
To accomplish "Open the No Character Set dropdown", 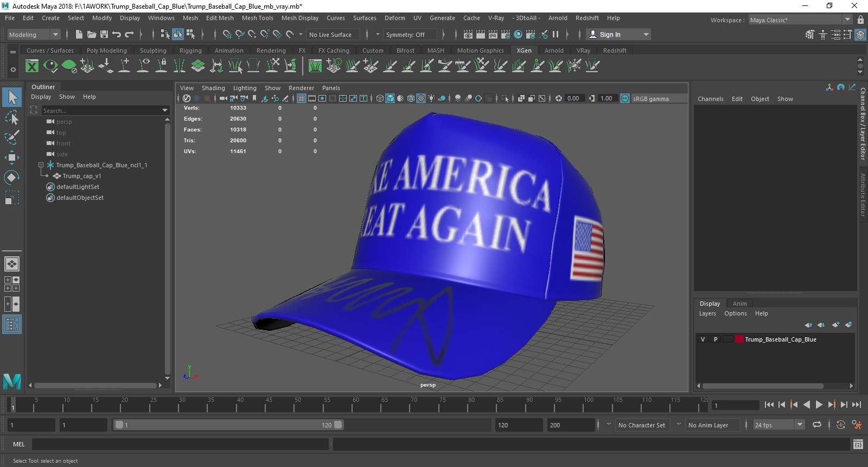I will pos(643,425).
